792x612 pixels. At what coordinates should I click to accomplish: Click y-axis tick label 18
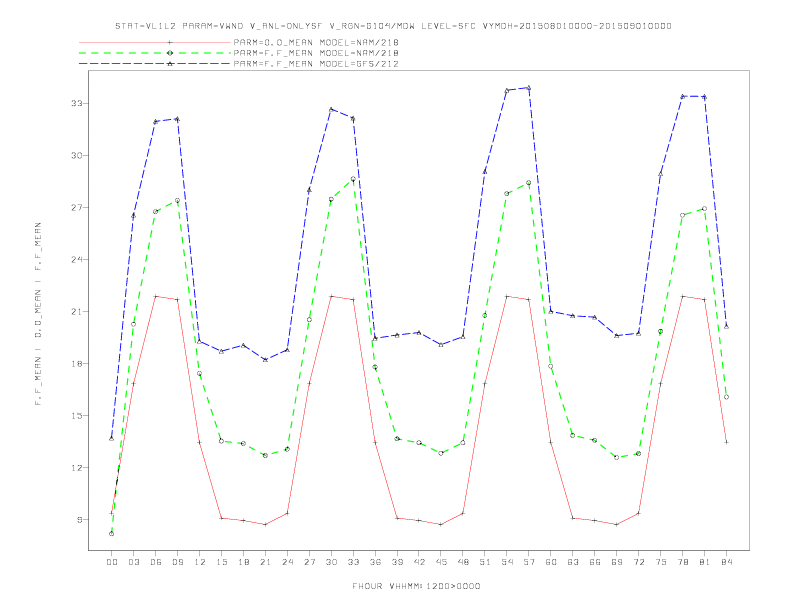(76, 364)
